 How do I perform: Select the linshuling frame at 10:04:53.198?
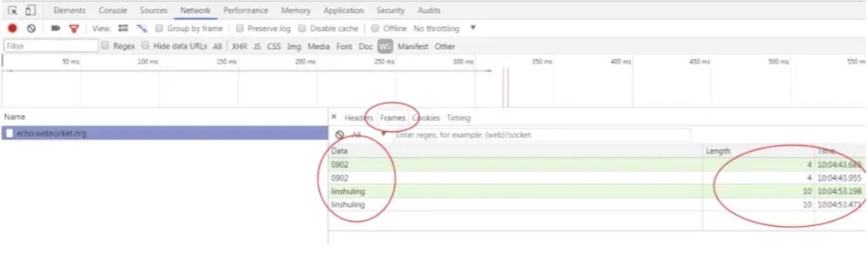(x=597, y=191)
